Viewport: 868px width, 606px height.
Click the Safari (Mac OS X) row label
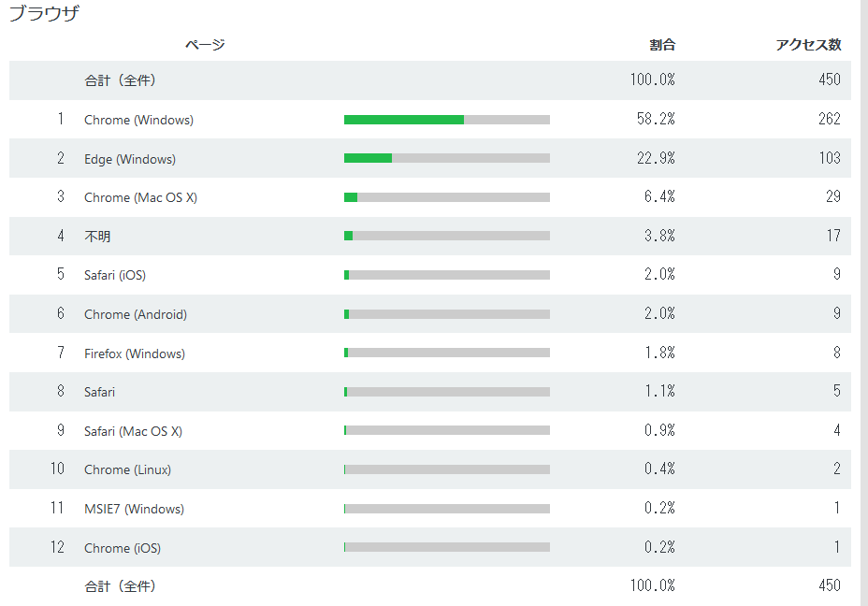pyautogui.click(x=133, y=431)
